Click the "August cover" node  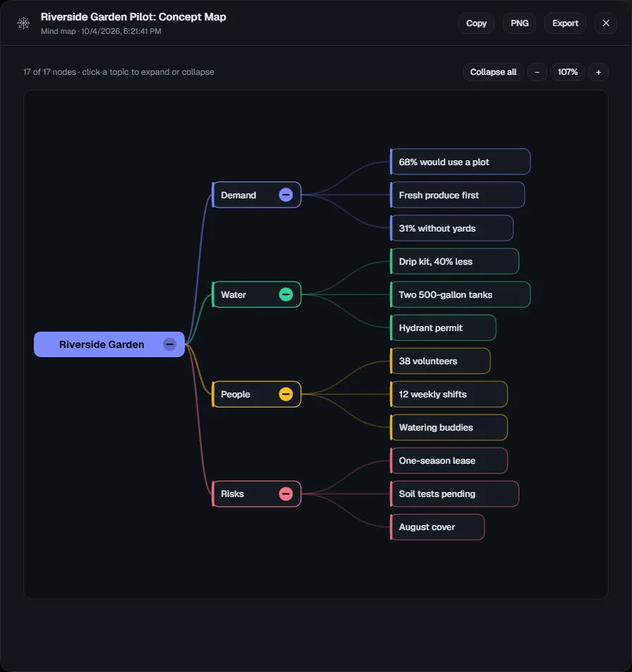click(437, 527)
